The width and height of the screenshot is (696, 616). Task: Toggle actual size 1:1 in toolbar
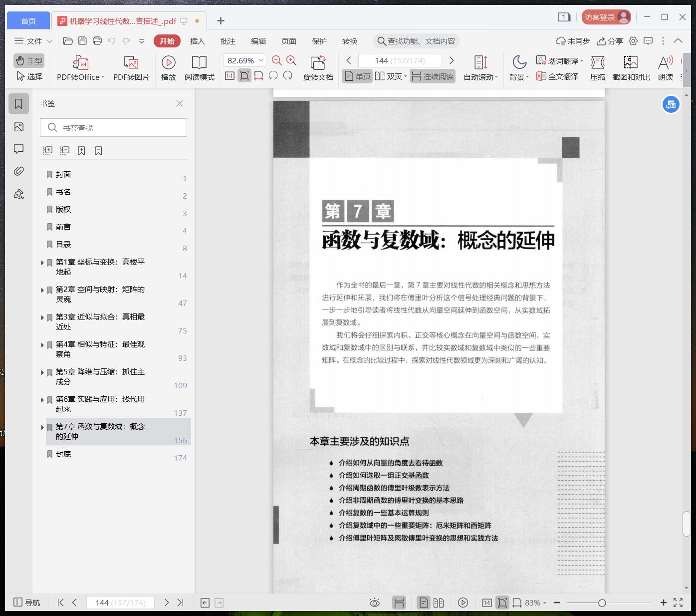(x=230, y=76)
